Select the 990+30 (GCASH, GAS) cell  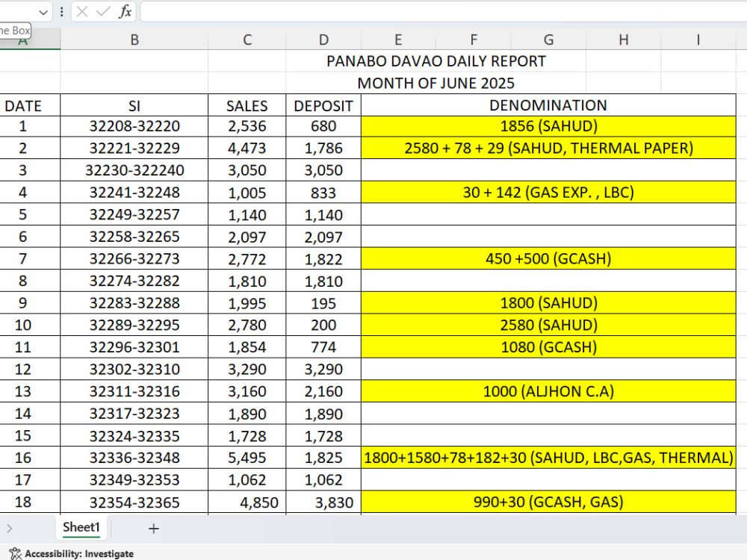point(548,502)
